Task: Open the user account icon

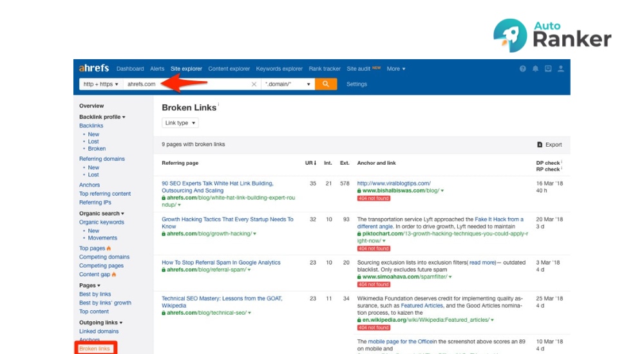Action: 561,69
